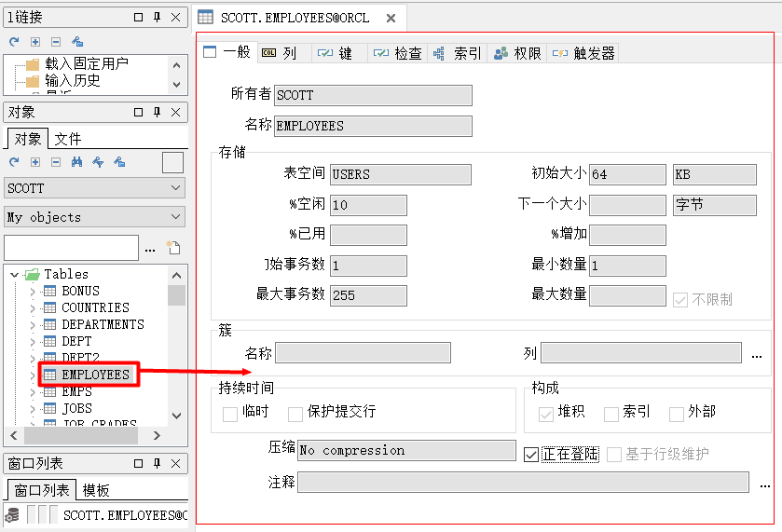Open the filter new-document icon beside search

173,247
